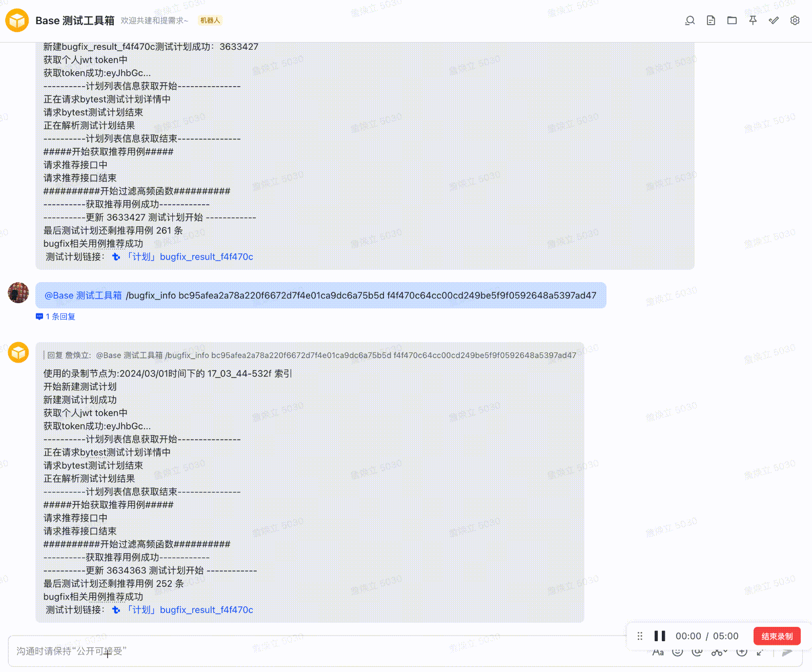
Task: Click line 新建bugfix_result_f4f470c测试计划成功: 3633427
Action: click(151, 47)
